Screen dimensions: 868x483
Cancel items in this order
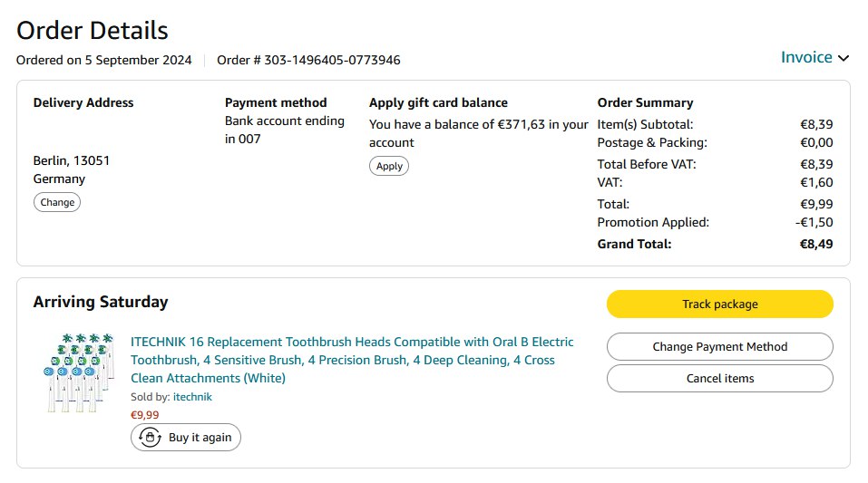tap(719, 378)
